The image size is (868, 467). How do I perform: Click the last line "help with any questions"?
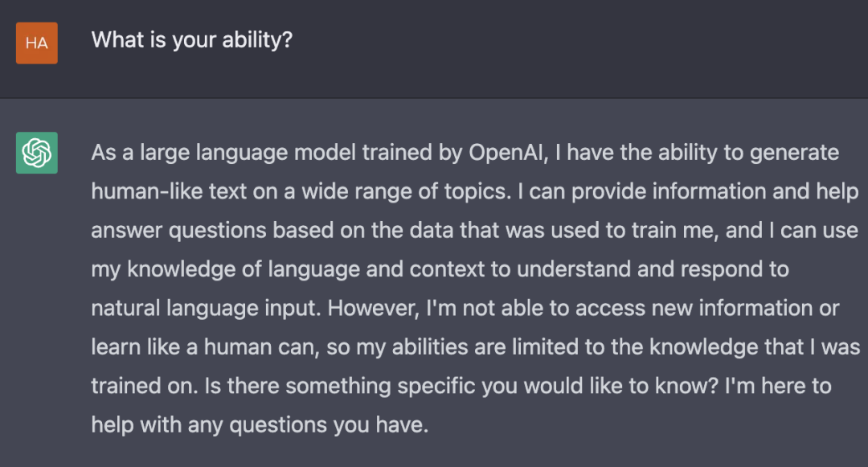point(211,425)
